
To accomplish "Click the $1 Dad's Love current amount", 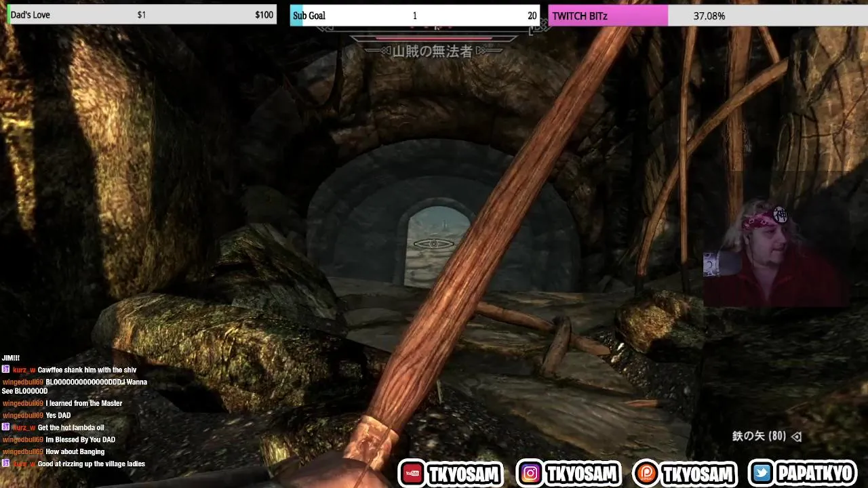I will pos(141,15).
